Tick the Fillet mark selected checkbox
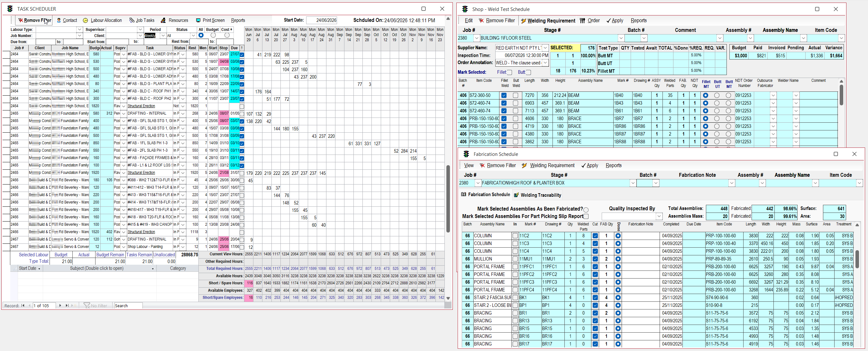868x351 pixels. tap(509, 72)
